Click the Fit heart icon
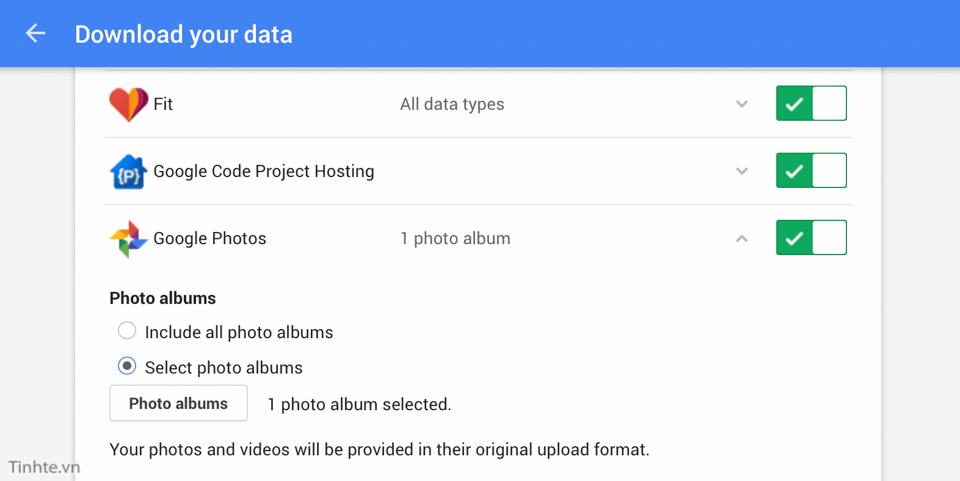Screen dimensions: 960x481 point(129,104)
